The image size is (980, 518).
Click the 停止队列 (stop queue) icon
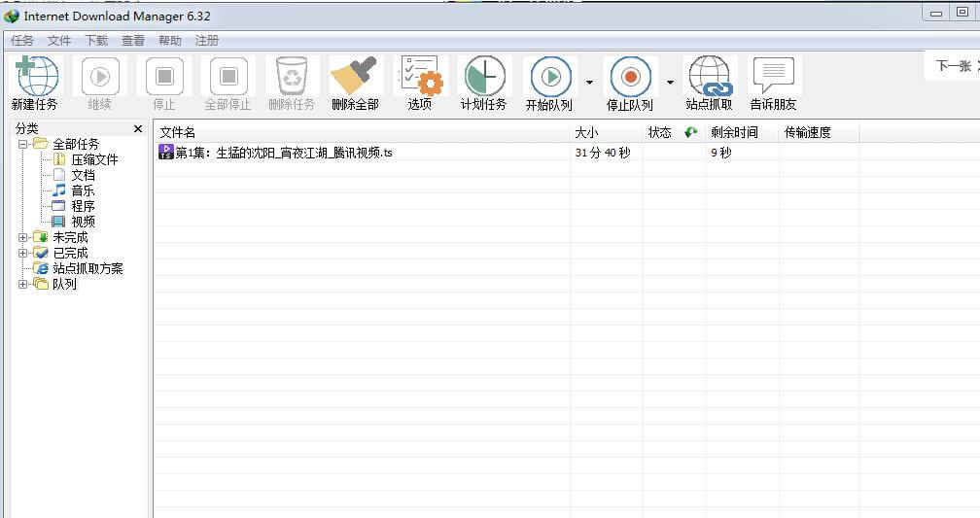click(629, 77)
